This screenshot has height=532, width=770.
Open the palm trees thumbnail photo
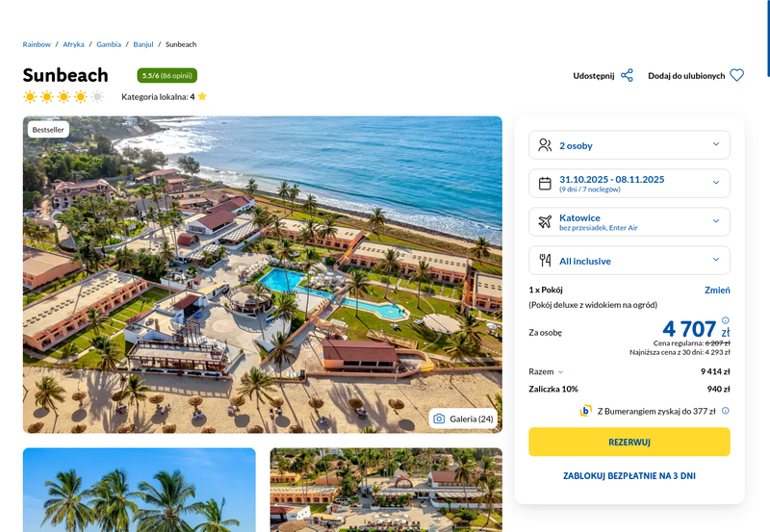pyautogui.click(x=139, y=490)
